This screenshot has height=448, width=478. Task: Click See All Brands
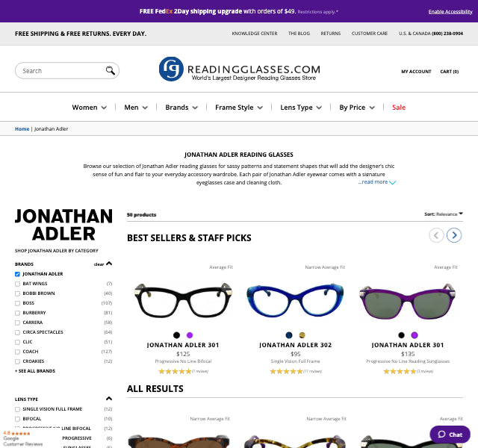(35, 371)
